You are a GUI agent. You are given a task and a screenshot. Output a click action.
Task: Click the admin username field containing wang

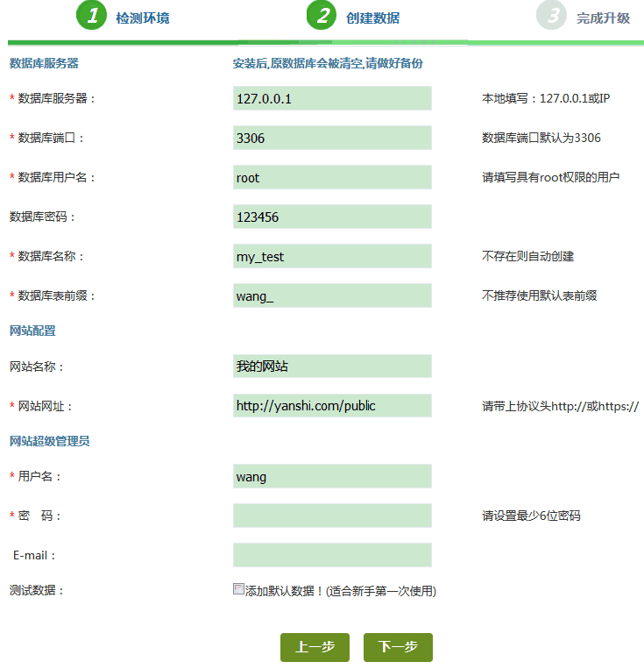pos(332,476)
